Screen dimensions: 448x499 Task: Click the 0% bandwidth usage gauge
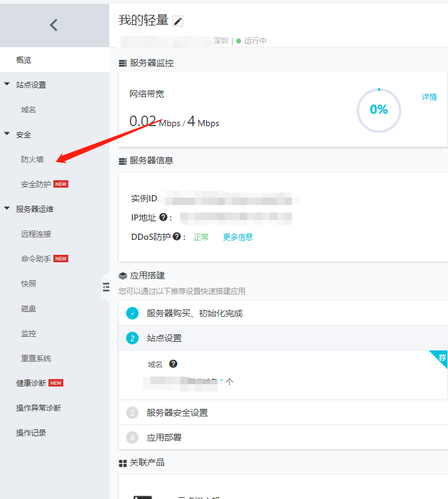click(x=378, y=110)
